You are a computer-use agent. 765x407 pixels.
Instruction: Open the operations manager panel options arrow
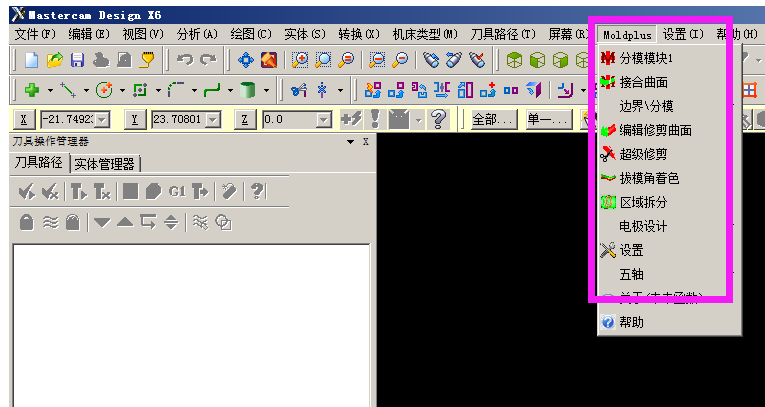(350, 142)
